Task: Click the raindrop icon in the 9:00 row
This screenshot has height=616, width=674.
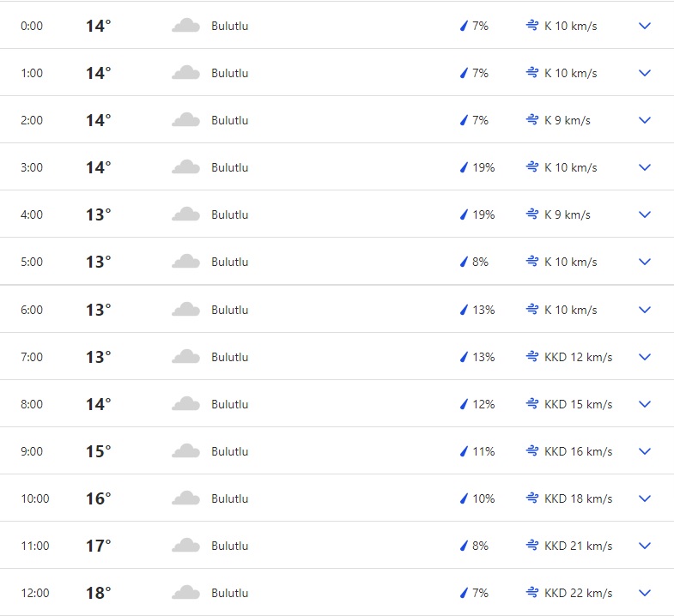Action: pos(465,451)
